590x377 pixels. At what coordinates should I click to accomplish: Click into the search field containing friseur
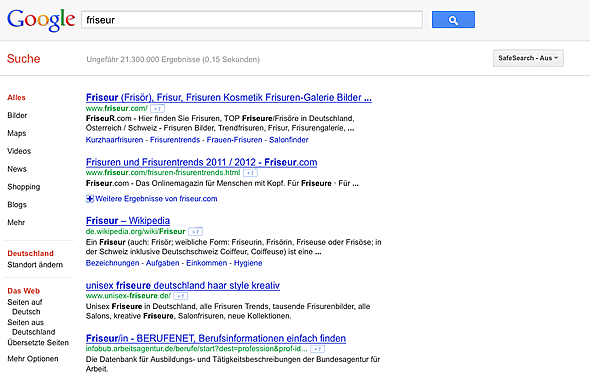pyautogui.click(x=252, y=20)
